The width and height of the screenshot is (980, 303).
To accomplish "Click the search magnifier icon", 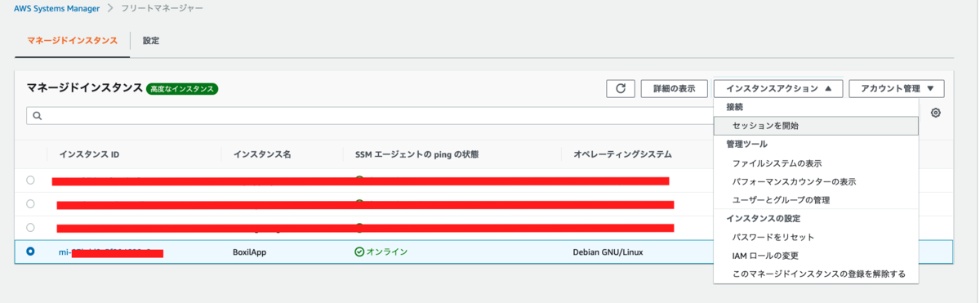I will (x=38, y=116).
